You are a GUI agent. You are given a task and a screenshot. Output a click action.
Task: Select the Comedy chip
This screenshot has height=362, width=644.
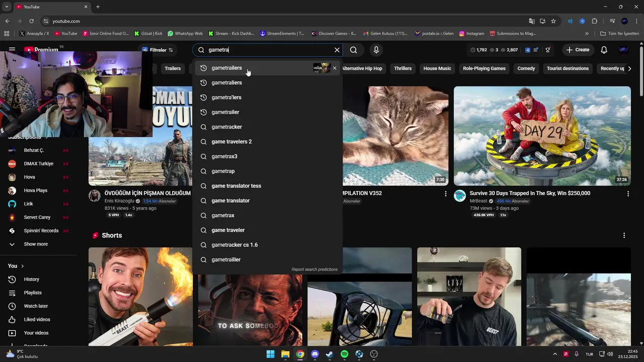[526, 68]
